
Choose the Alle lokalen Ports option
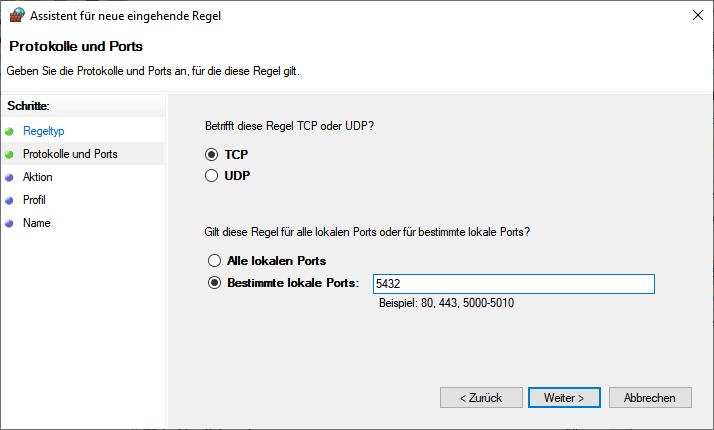(213, 261)
